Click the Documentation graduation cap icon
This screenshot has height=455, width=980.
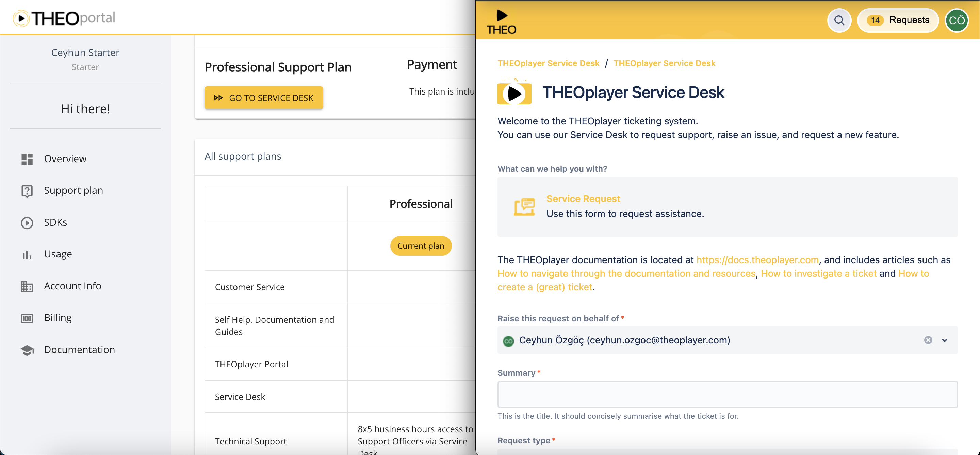pos(27,350)
